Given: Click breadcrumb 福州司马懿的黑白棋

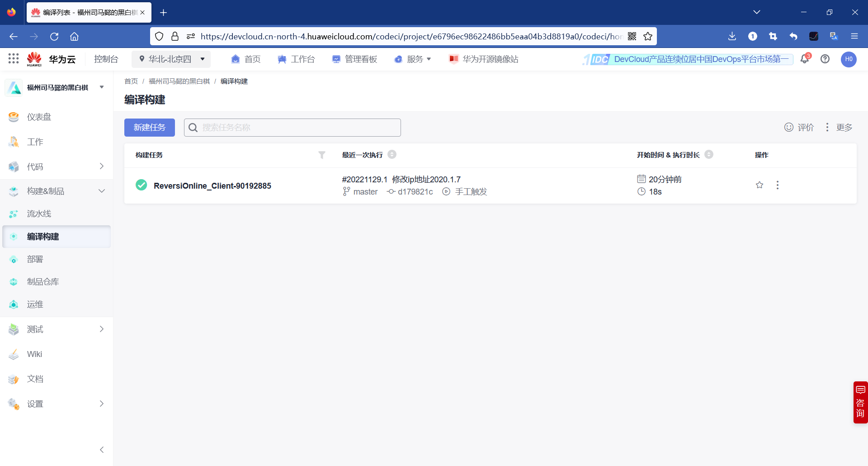Looking at the screenshot, I should click(x=179, y=81).
